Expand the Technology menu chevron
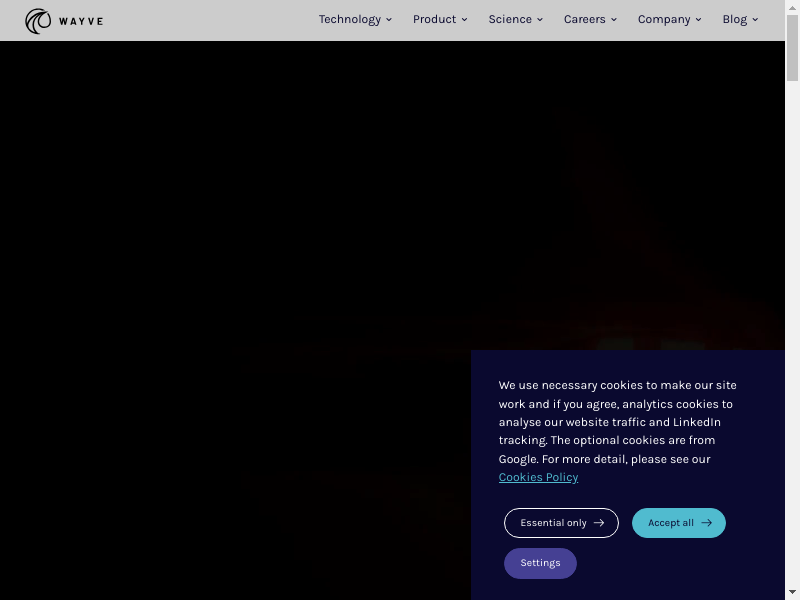The image size is (800, 600). (x=389, y=20)
